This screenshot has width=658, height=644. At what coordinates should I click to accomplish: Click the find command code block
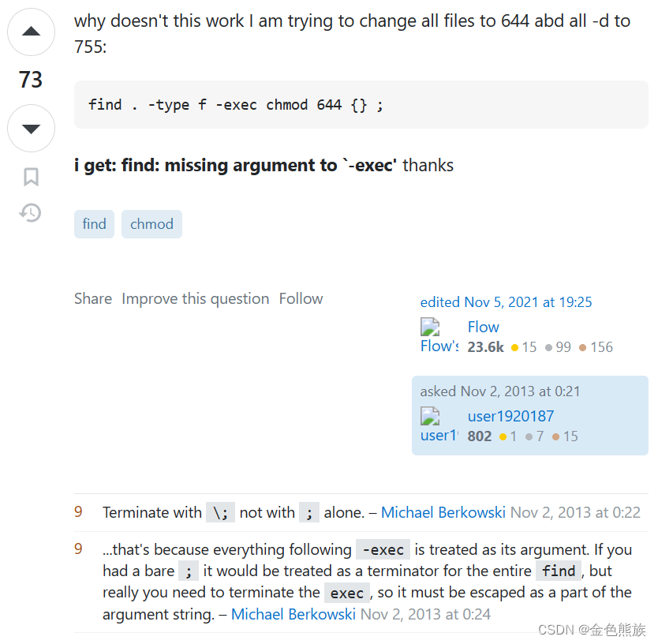pyautogui.click(x=361, y=104)
